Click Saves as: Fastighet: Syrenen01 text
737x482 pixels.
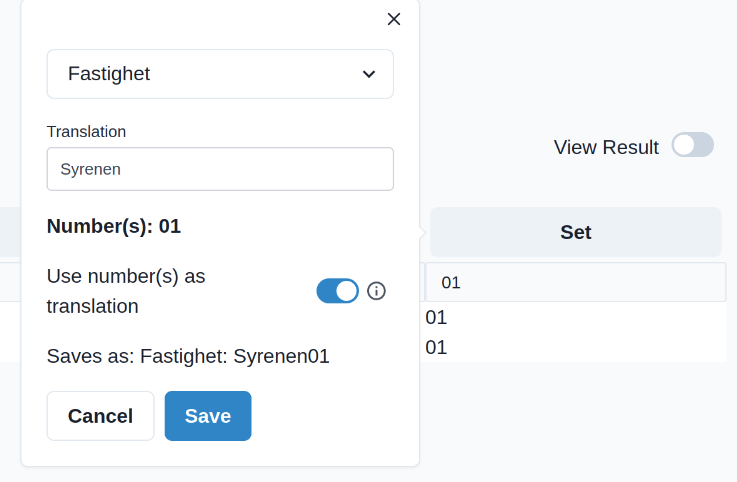188,356
